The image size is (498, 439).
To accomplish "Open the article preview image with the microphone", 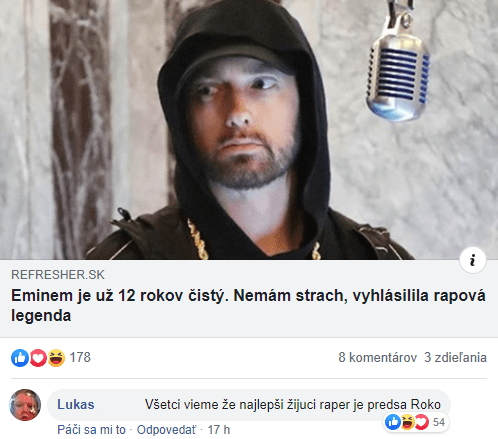I will click(249, 130).
